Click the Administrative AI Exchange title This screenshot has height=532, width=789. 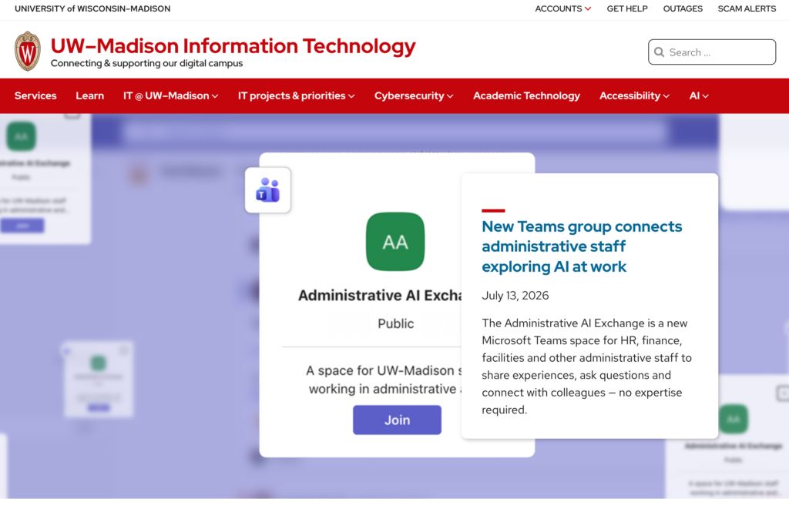point(380,295)
